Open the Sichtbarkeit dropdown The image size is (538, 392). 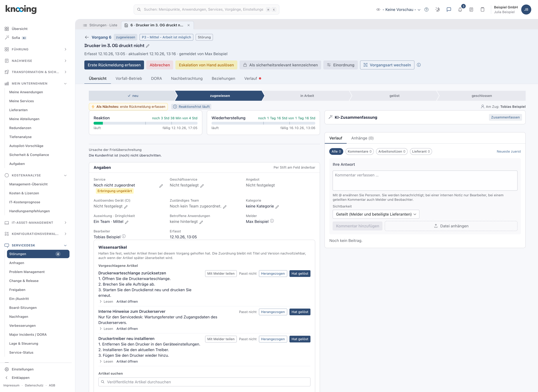click(x=376, y=214)
